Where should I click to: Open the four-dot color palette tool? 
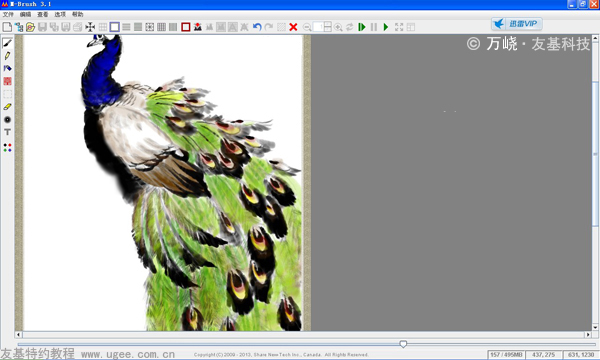(7, 148)
